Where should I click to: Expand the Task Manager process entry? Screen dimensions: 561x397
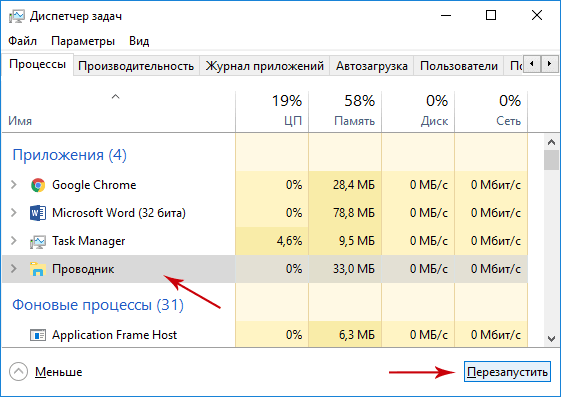(x=14, y=241)
